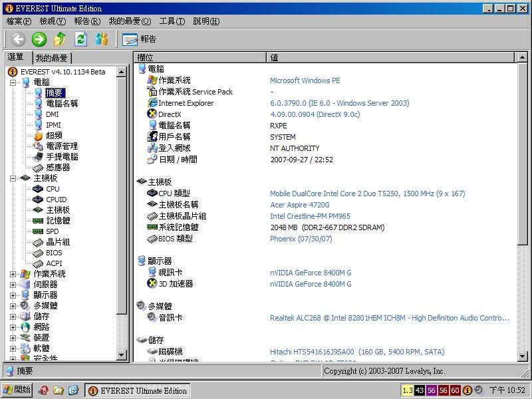Expand the 裝置 tree node

13,338
